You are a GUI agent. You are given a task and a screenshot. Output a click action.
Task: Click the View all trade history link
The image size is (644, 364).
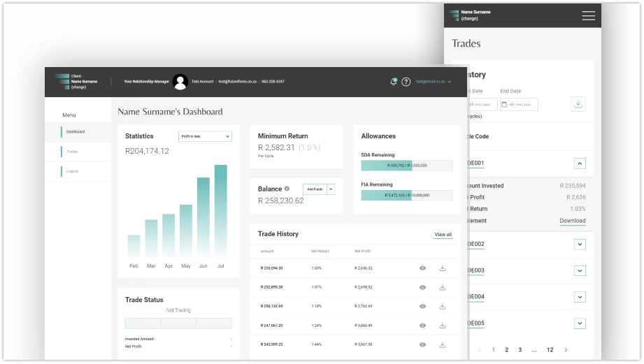[443, 235]
